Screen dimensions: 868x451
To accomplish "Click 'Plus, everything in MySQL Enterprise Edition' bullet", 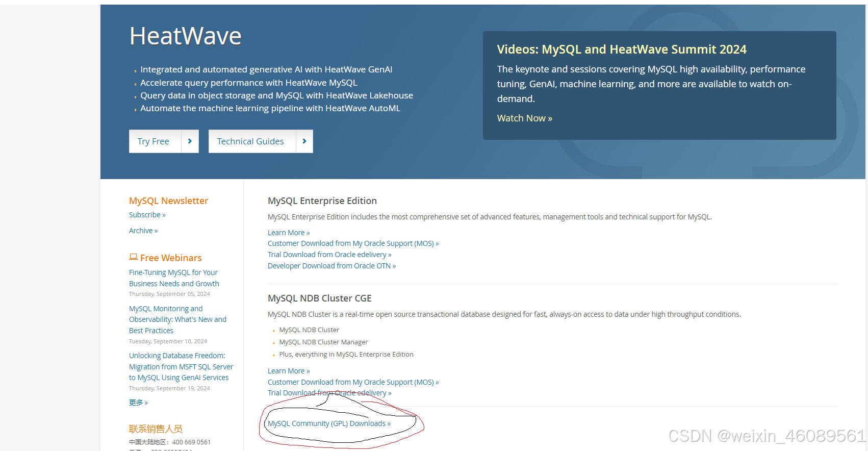I will (346, 355).
